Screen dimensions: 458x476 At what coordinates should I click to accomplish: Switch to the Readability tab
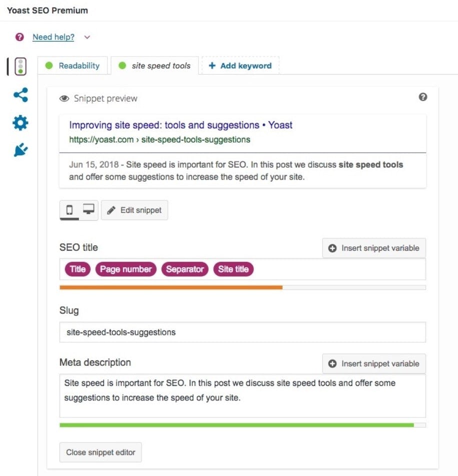[x=79, y=65]
